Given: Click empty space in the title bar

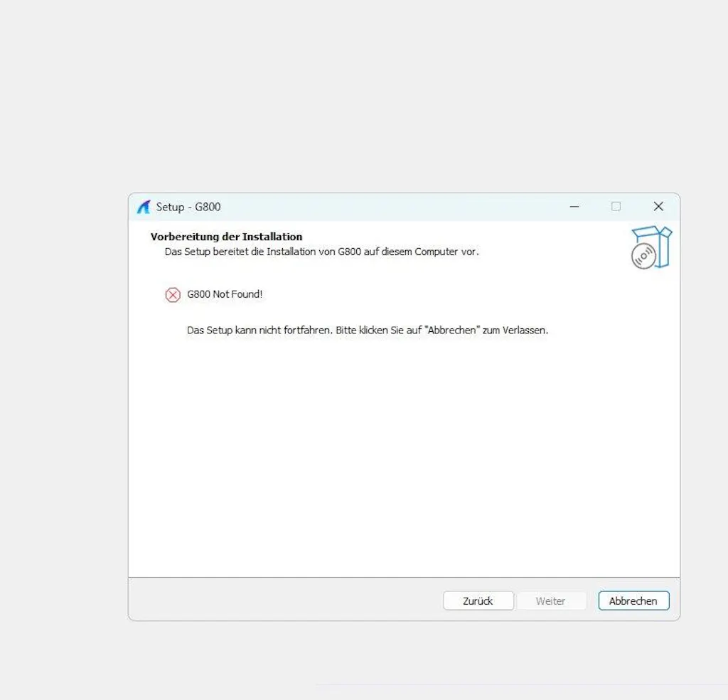Looking at the screenshot, I should [x=391, y=207].
